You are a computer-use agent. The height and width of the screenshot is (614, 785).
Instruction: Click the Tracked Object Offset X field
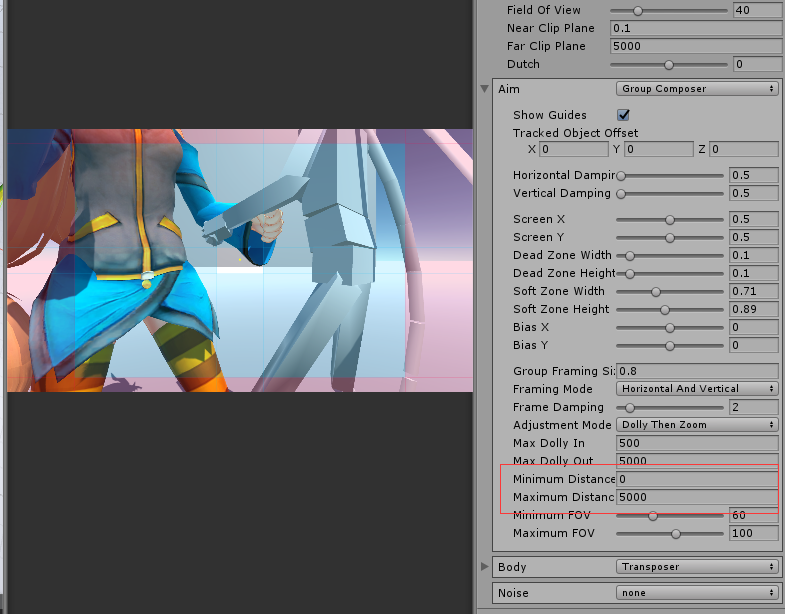click(573, 149)
